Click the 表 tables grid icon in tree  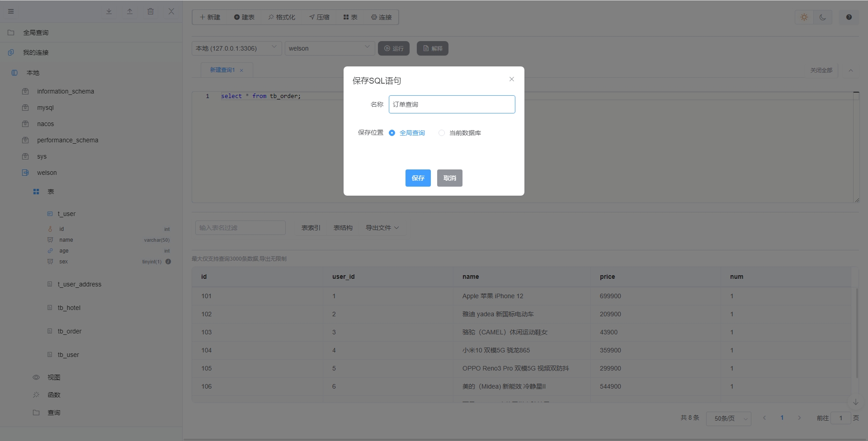pyautogui.click(x=36, y=192)
